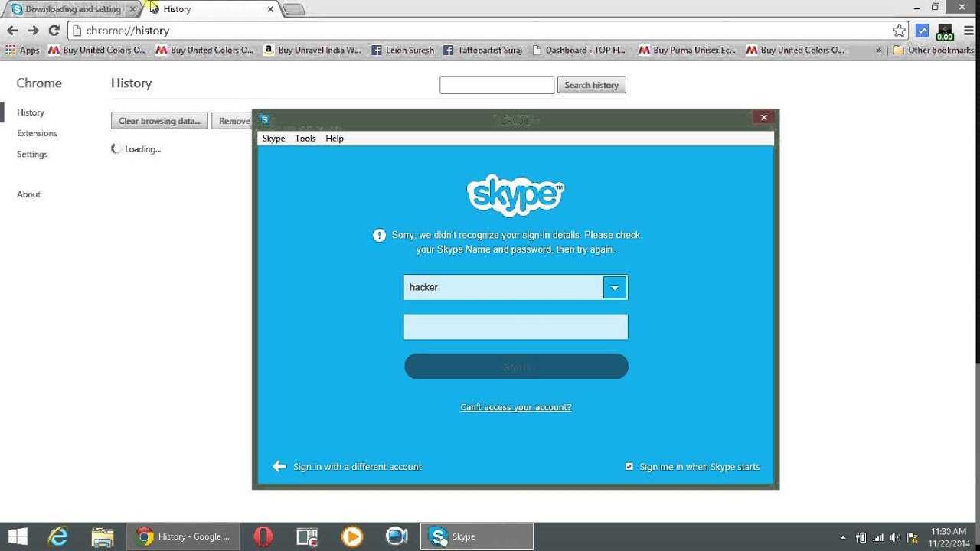Click the chrome://history address bar
Image resolution: width=980 pixels, height=551 pixels.
[486, 31]
